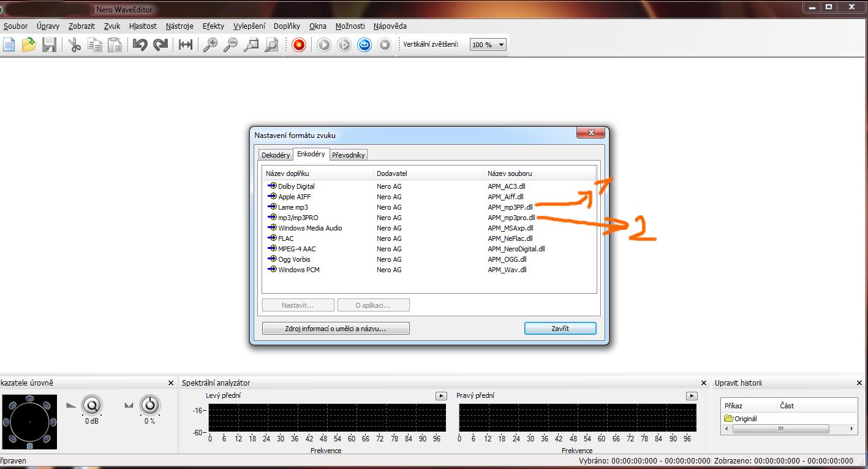Select the Lame mp3 encoder row
868x469 pixels.
[429, 207]
